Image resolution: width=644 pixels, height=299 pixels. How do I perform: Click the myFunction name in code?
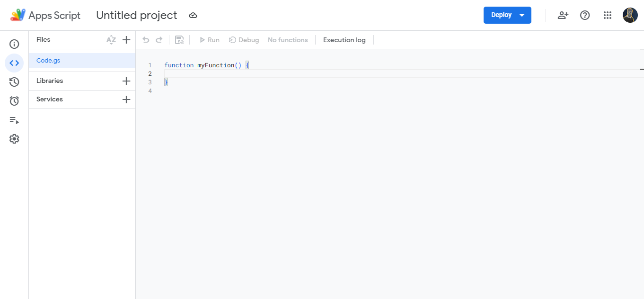click(216, 65)
